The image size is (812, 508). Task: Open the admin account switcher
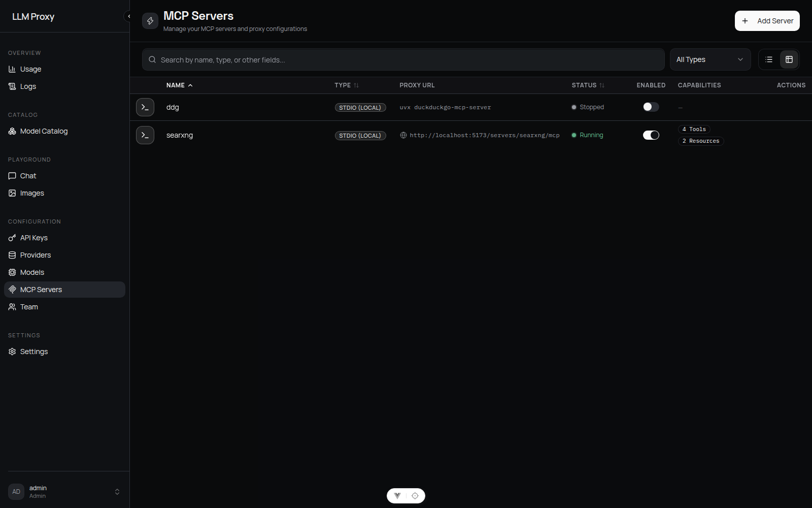tap(64, 492)
